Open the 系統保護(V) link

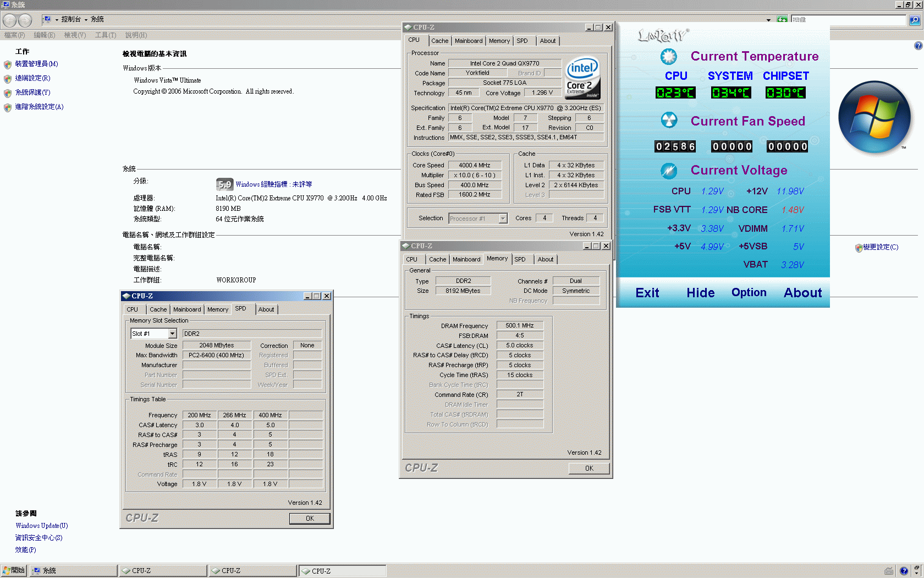[32, 92]
